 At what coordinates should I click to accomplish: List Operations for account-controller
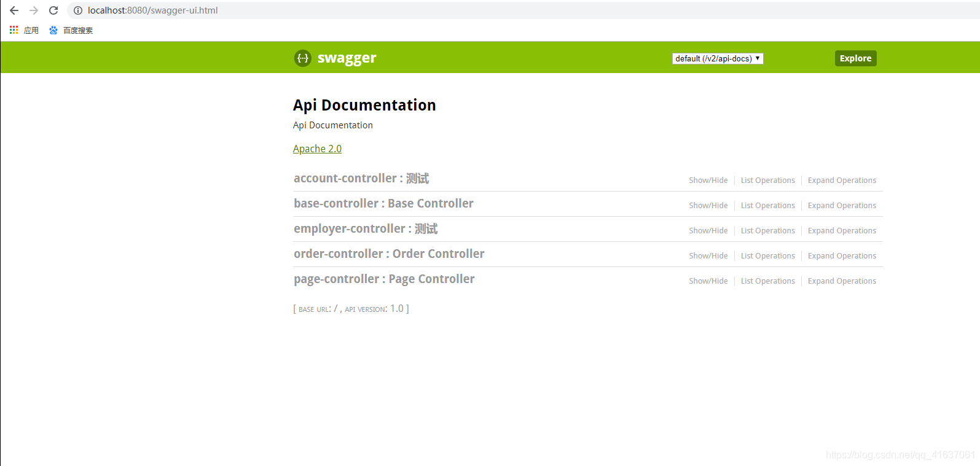click(x=767, y=181)
